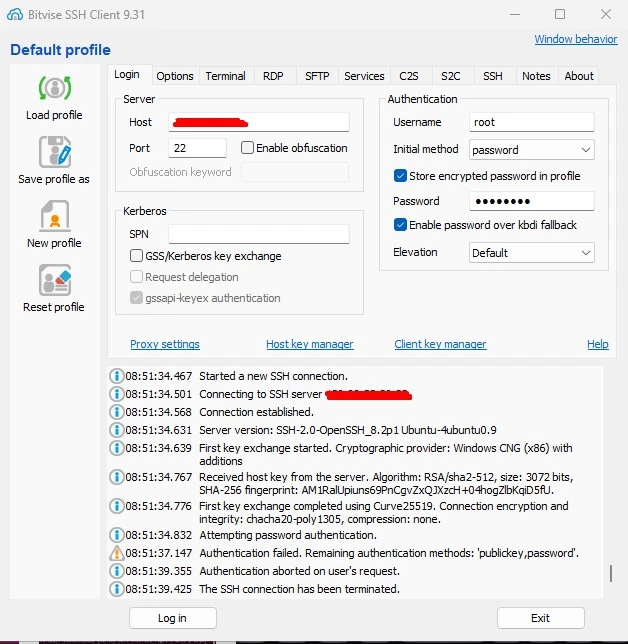The width and height of the screenshot is (628, 644).
Task: Switch to the SFTP tab
Action: pos(316,76)
